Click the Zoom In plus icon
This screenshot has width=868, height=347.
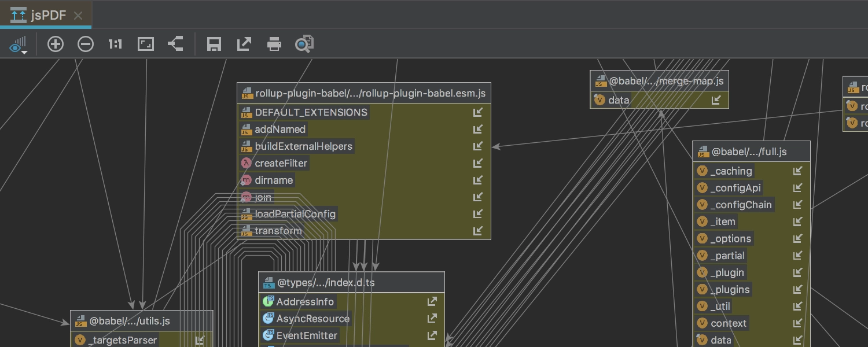56,44
